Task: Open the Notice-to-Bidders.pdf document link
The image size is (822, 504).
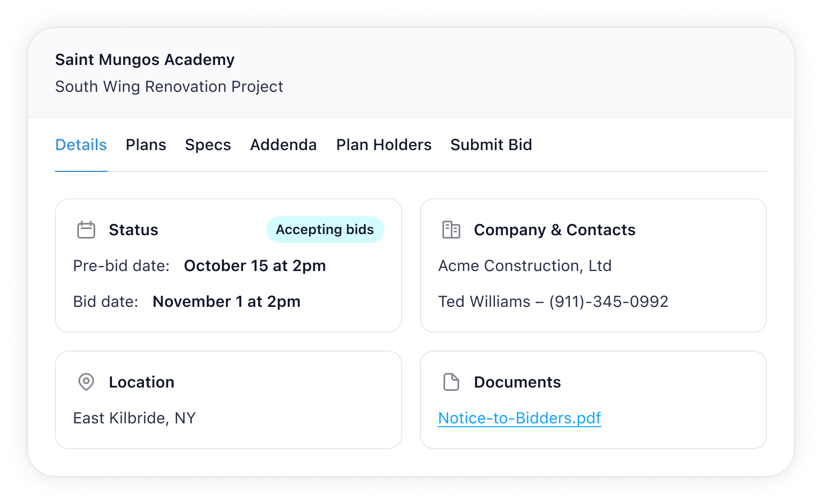Action: point(519,418)
